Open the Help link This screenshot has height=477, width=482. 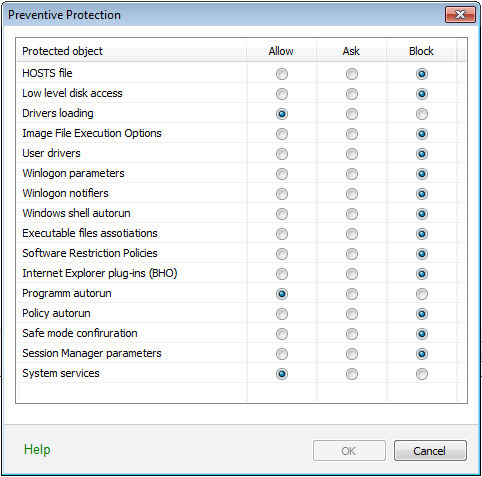37,449
